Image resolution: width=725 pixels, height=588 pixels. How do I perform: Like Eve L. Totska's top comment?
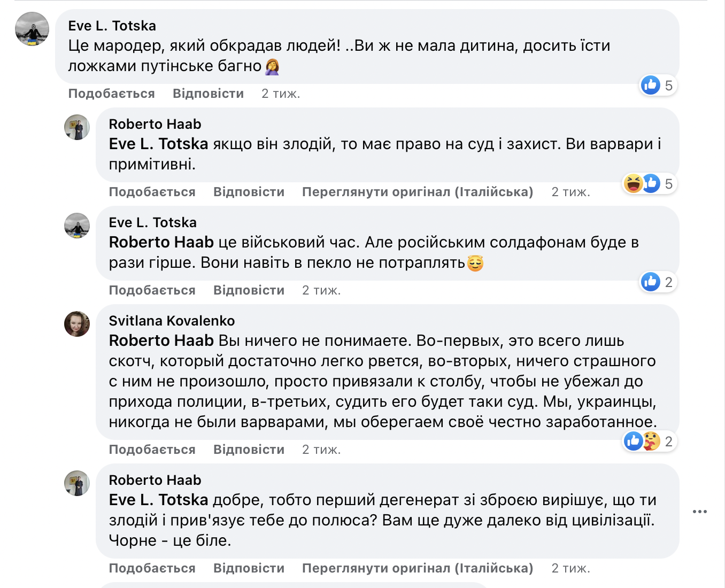coord(111,94)
